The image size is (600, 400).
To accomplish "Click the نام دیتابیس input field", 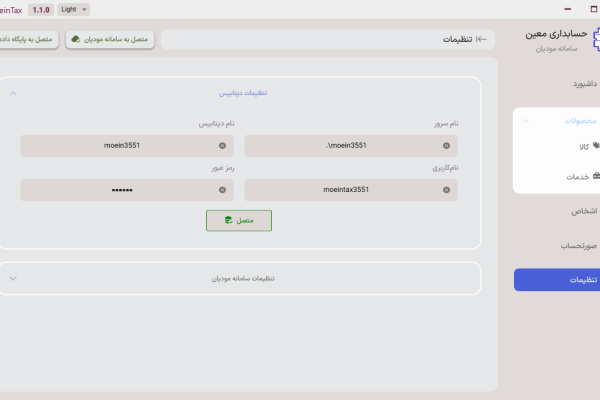I will [x=127, y=145].
